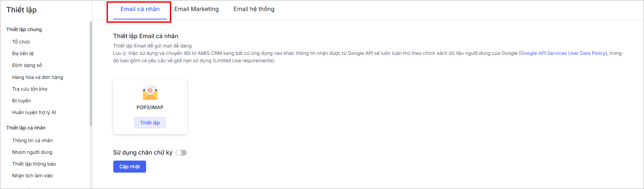Select Tra cứu tồn kho
The width and height of the screenshot is (644, 189).
point(30,89)
